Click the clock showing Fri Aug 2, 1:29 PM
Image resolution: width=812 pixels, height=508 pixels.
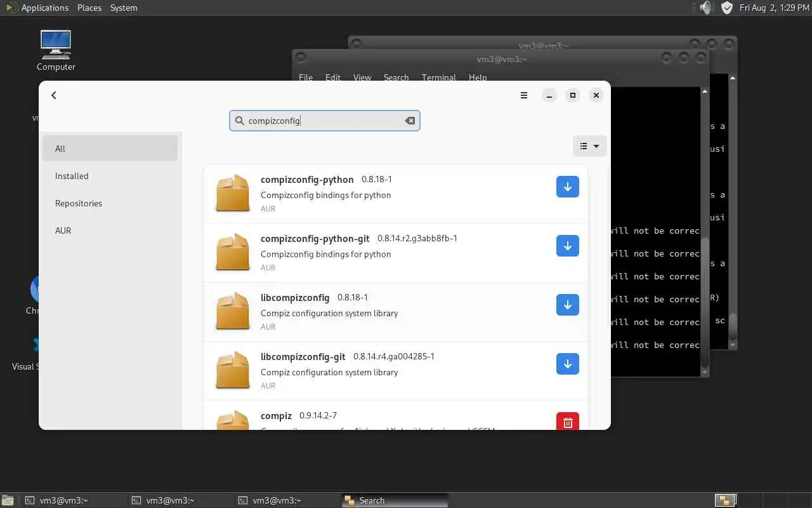click(x=773, y=8)
